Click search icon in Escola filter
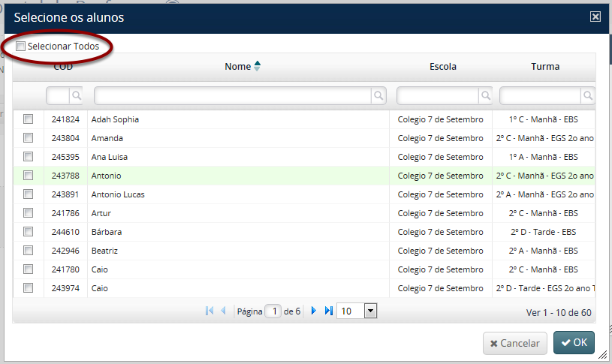 click(x=487, y=95)
